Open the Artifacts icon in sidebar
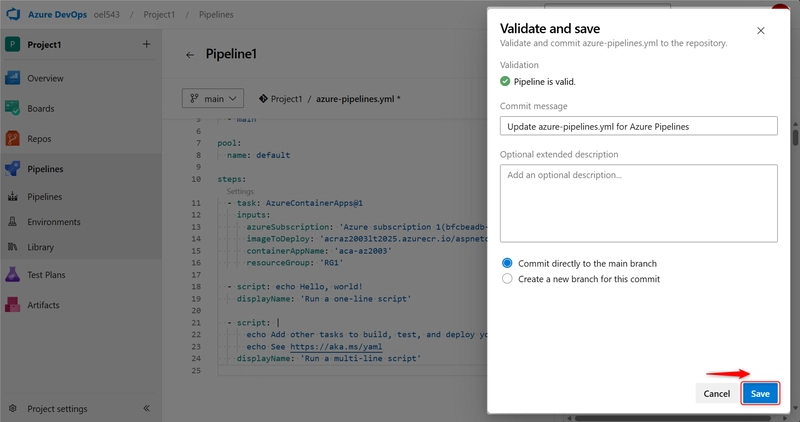This screenshot has width=800, height=422. [x=14, y=304]
